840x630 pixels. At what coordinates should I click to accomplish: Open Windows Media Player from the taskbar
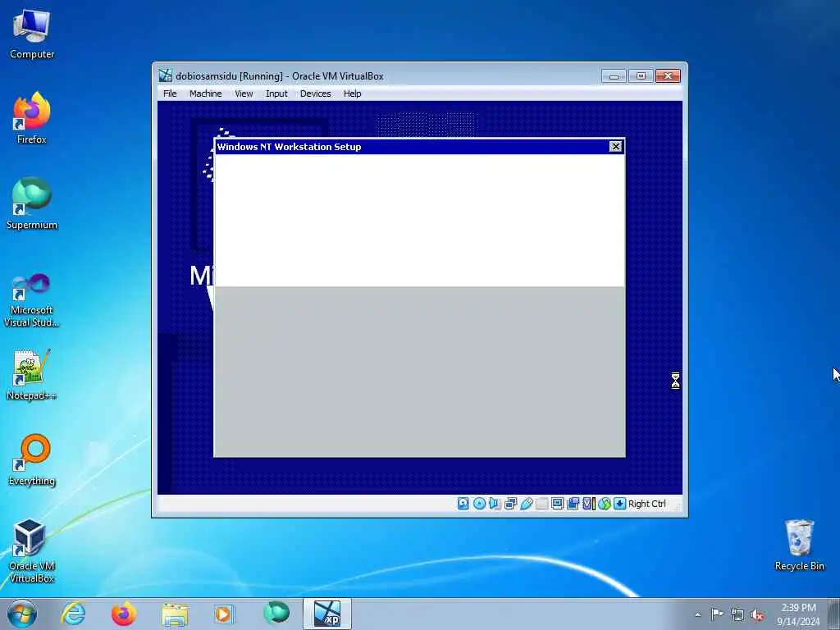[x=225, y=614]
